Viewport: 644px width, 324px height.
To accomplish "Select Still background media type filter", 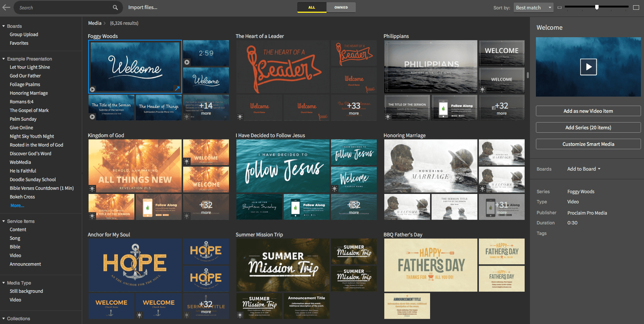I will coord(26,291).
